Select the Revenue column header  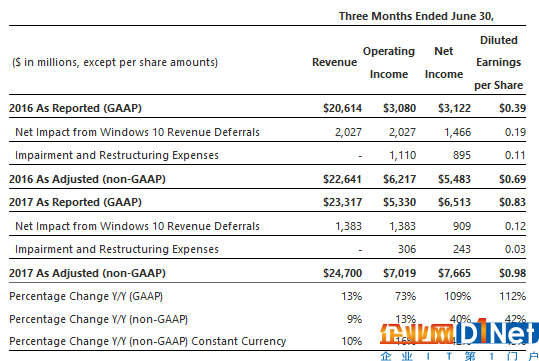(x=334, y=62)
